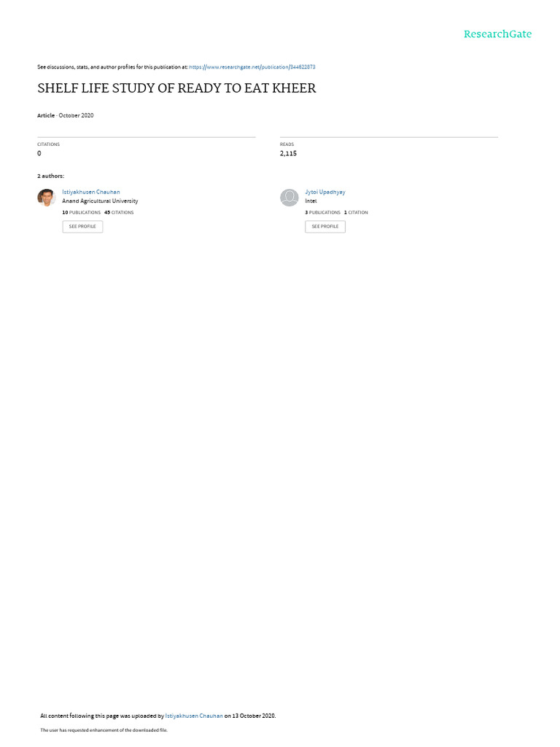This screenshot has width=560, height=747.
Task: Click the 2 authors heading
Action: (50, 177)
